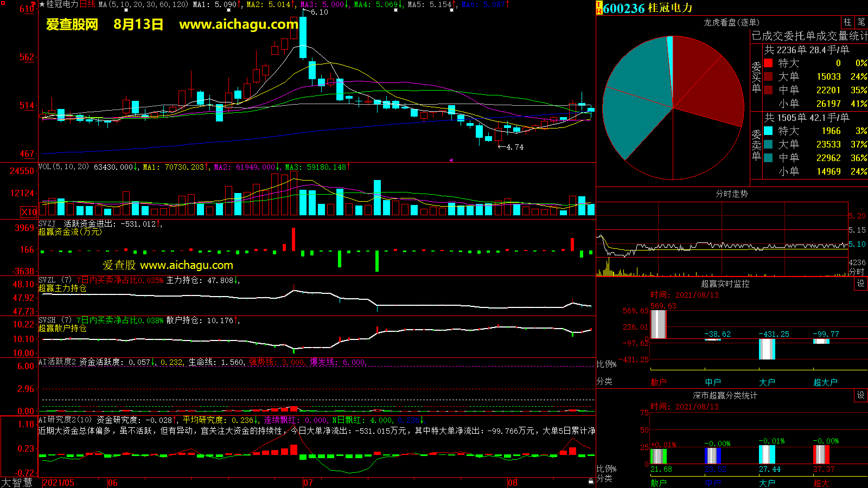Click the magenta arrow marker below the candlesticks
868x488 pixels.
click(x=450, y=160)
